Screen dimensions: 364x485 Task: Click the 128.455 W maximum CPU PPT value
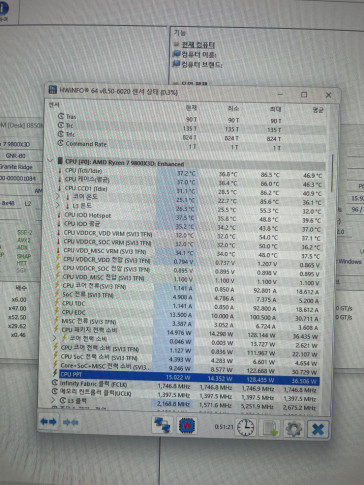point(261,380)
